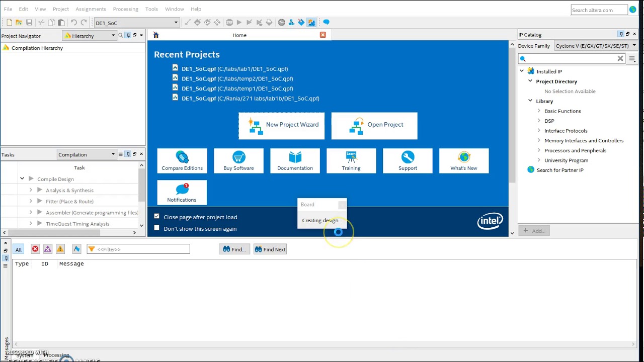Open the Compare Editions tile

point(182,161)
